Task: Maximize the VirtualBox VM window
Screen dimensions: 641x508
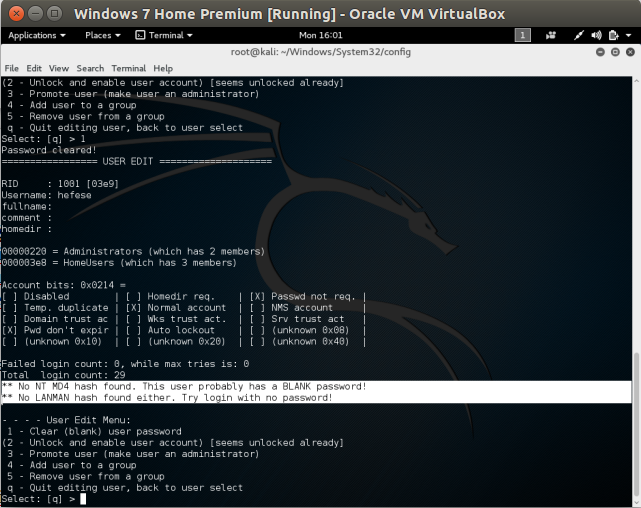Action: (54, 13)
